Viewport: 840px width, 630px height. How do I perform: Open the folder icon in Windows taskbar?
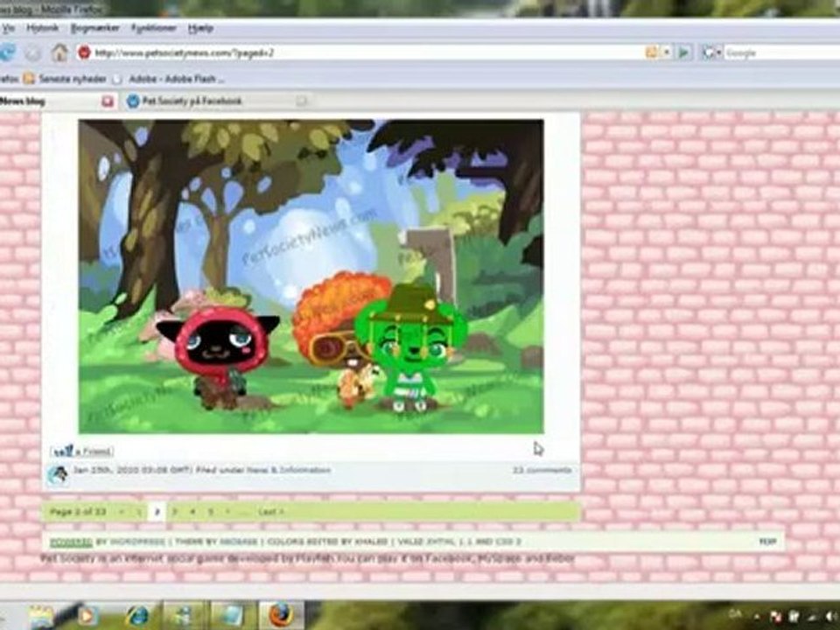pos(42,616)
